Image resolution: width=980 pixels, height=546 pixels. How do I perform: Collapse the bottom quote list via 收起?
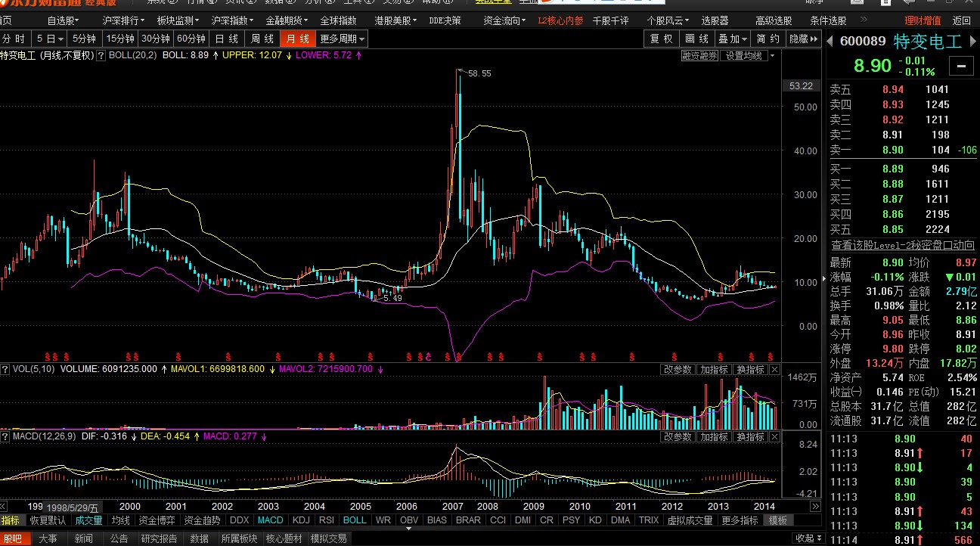939,538
